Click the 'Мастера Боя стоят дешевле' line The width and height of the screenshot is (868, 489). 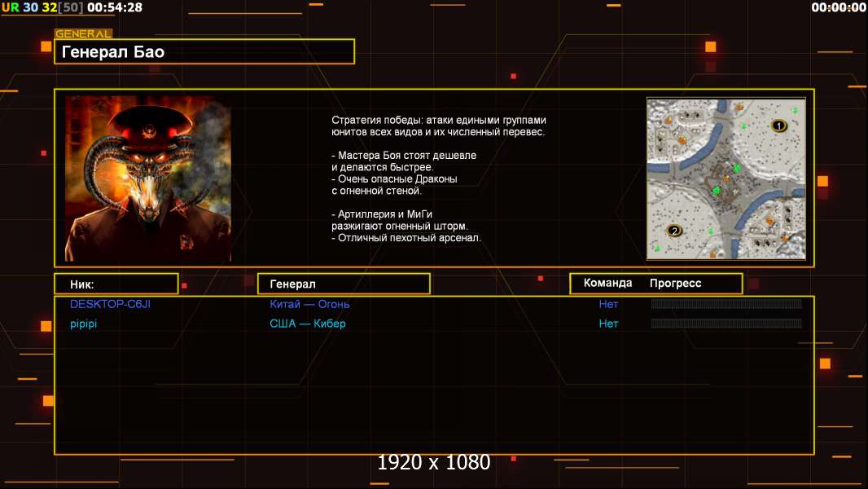tap(404, 155)
